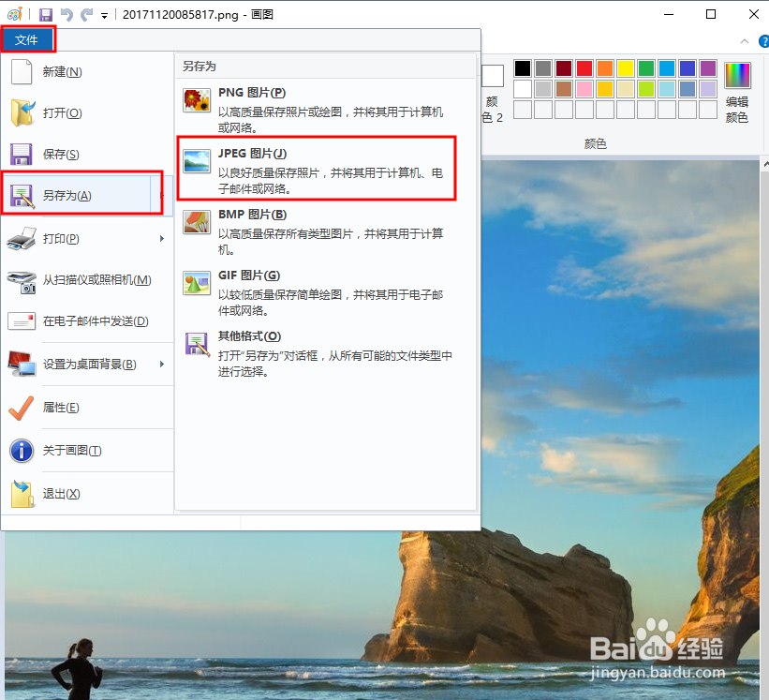Choose 保存(S) from the File menu
Image resolution: width=769 pixels, height=700 pixels.
click(x=87, y=154)
